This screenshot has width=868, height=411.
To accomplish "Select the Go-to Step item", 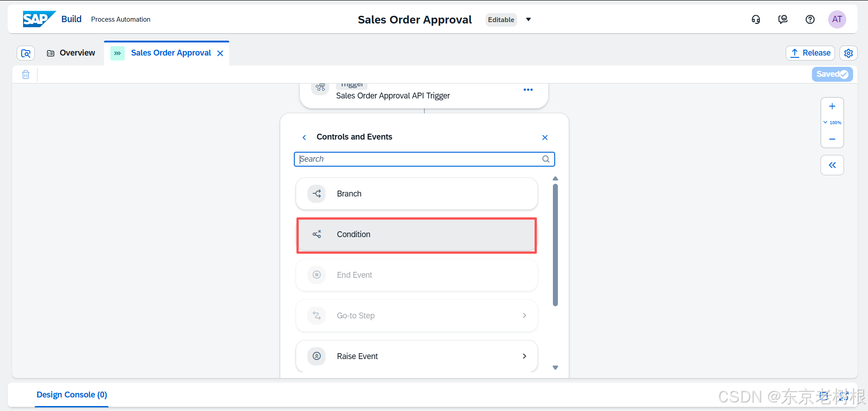I will (x=416, y=316).
